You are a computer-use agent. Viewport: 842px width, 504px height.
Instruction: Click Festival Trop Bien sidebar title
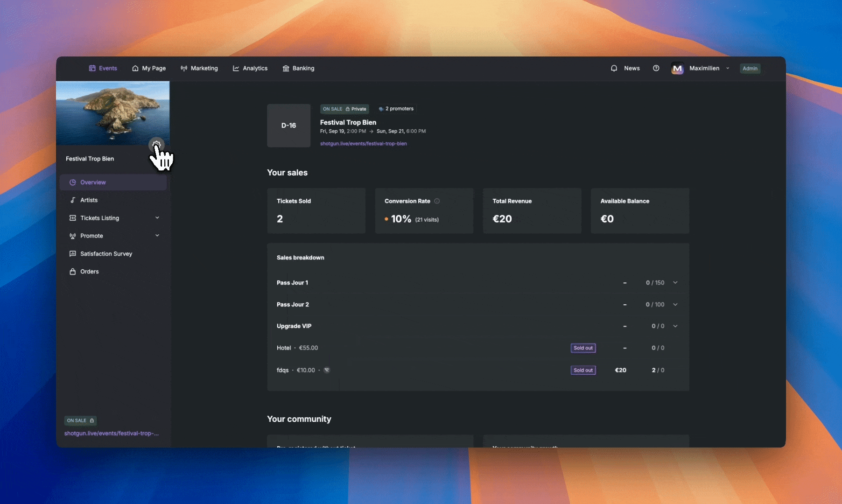pyautogui.click(x=90, y=159)
